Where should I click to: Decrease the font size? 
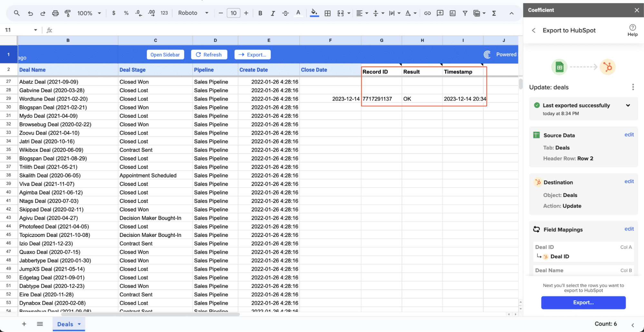tap(221, 13)
